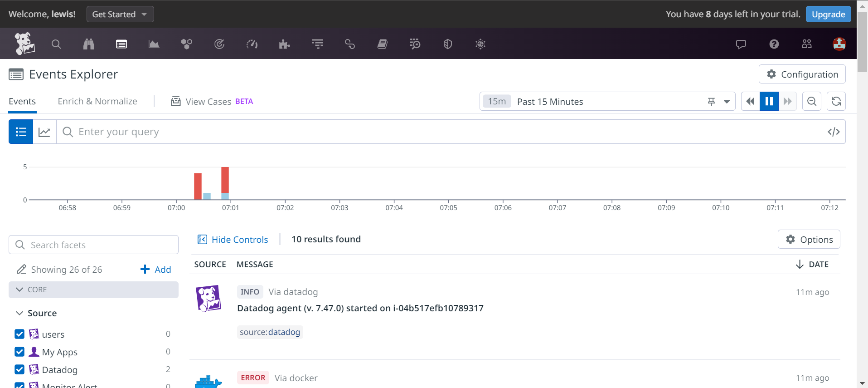Screen dimensions: 868x388
Task: Uncheck the Datadog source facet
Action: click(19, 369)
